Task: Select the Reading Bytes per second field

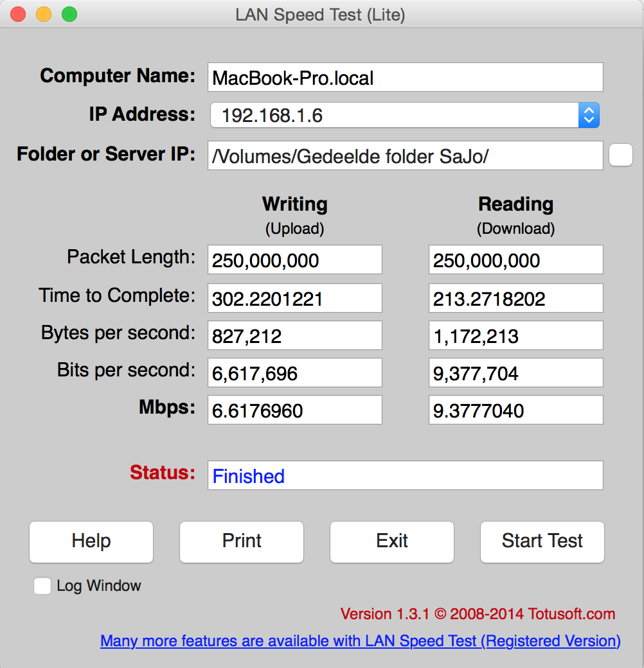Action: (x=515, y=336)
